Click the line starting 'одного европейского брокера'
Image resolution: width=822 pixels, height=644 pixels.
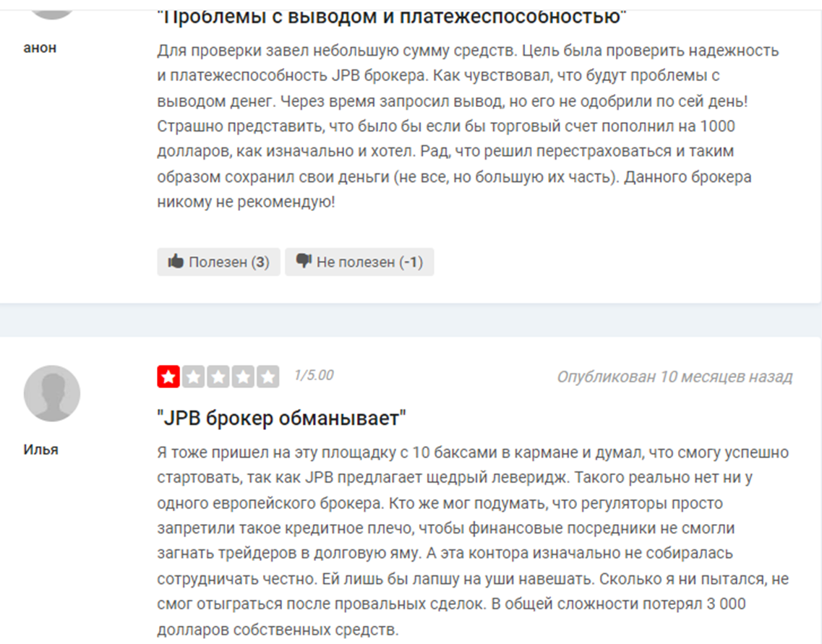(440, 503)
